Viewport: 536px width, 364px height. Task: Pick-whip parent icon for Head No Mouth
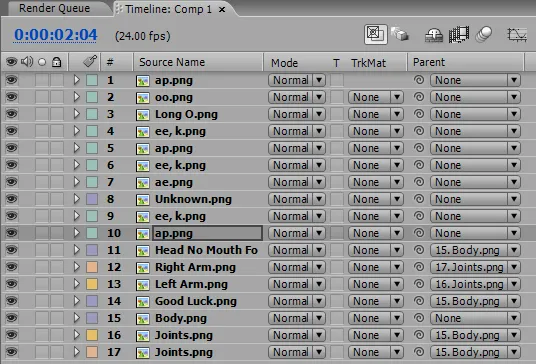pos(419,250)
